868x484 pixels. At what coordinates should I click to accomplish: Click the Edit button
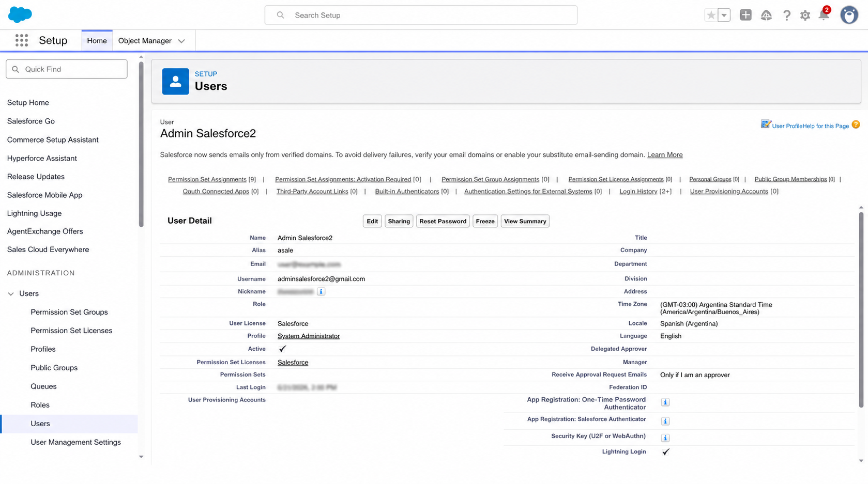[x=372, y=221]
